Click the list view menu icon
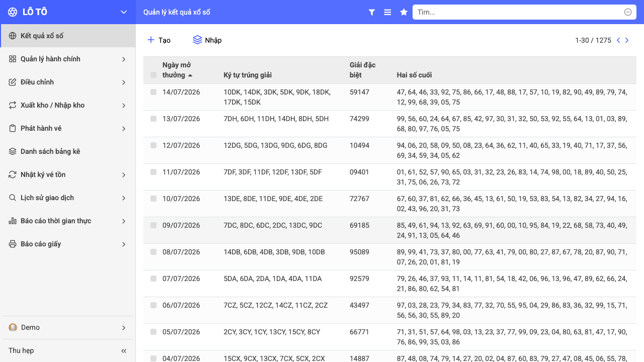 (387, 12)
